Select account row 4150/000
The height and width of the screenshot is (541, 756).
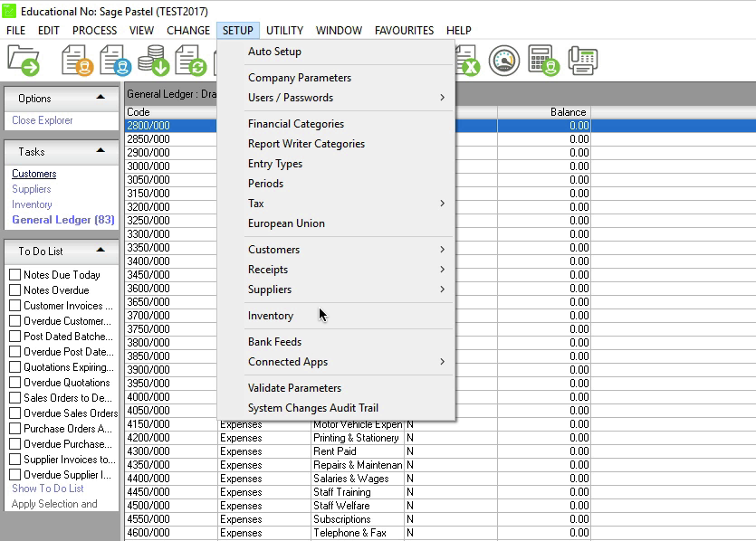(148, 424)
